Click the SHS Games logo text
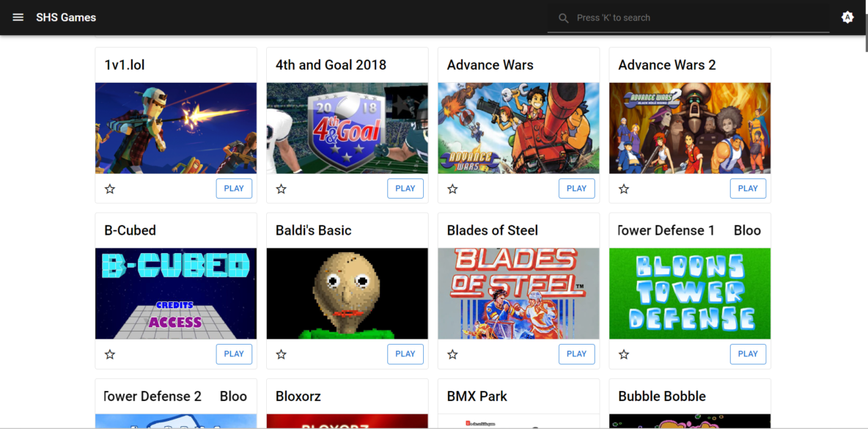 [x=65, y=17]
